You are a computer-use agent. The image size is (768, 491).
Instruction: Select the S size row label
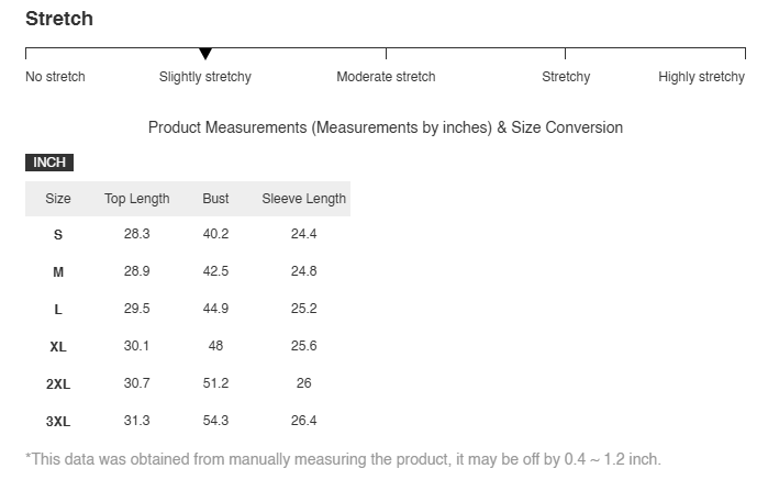[x=58, y=234]
